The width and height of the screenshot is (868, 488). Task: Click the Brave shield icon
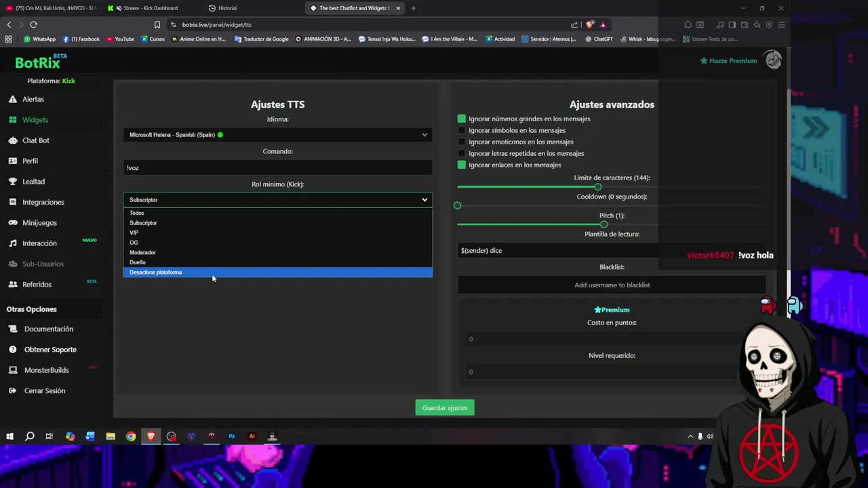tap(589, 24)
